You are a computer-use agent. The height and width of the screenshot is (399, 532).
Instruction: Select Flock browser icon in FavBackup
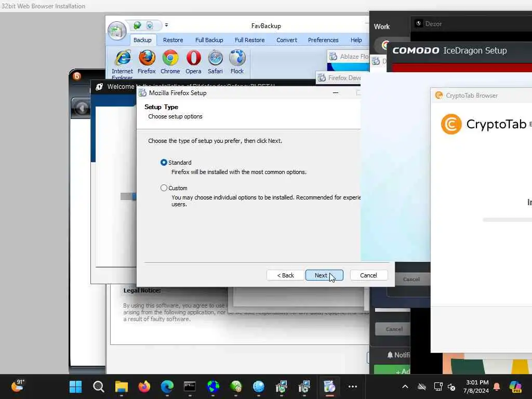(x=237, y=62)
